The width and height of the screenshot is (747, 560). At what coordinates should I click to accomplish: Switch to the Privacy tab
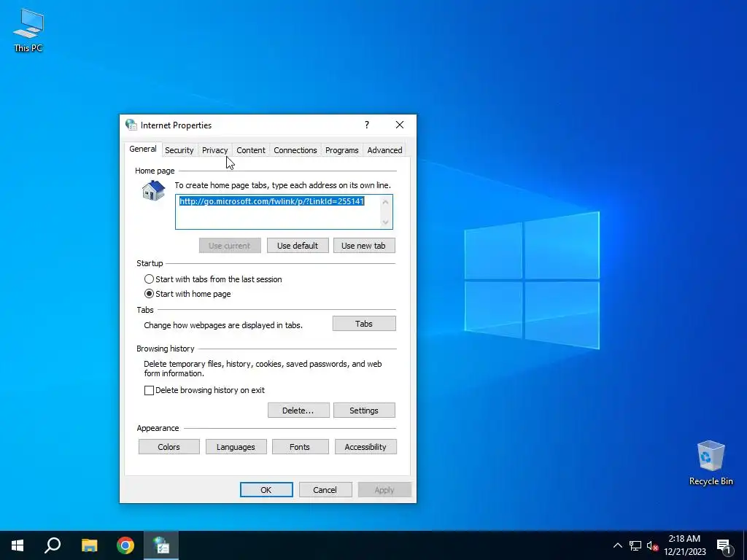pos(215,150)
